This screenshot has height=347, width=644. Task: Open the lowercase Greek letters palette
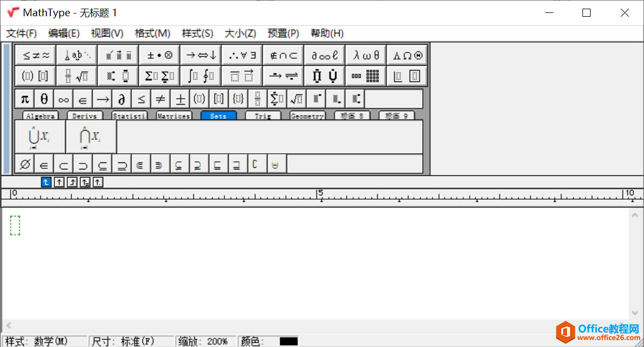click(365, 54)
